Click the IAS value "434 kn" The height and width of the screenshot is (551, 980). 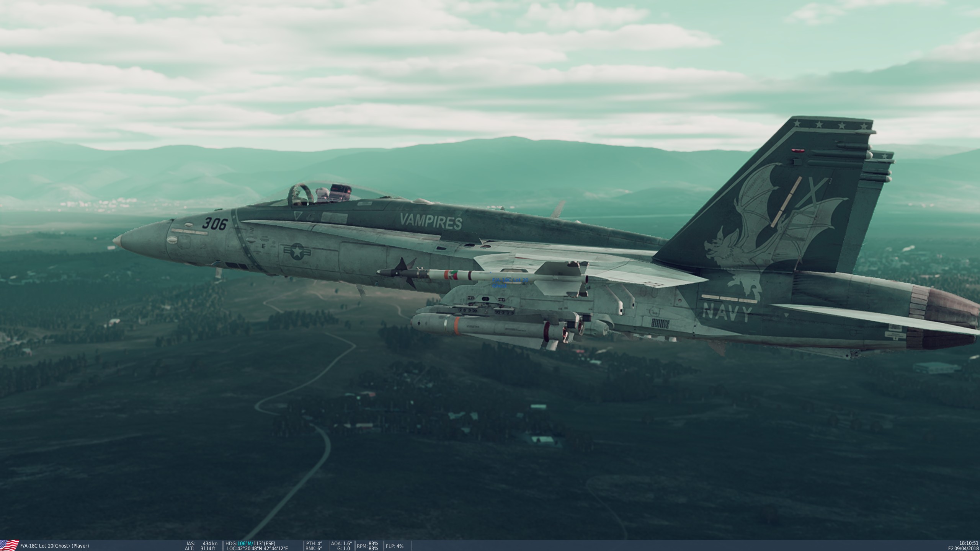(x=210, y=543)
